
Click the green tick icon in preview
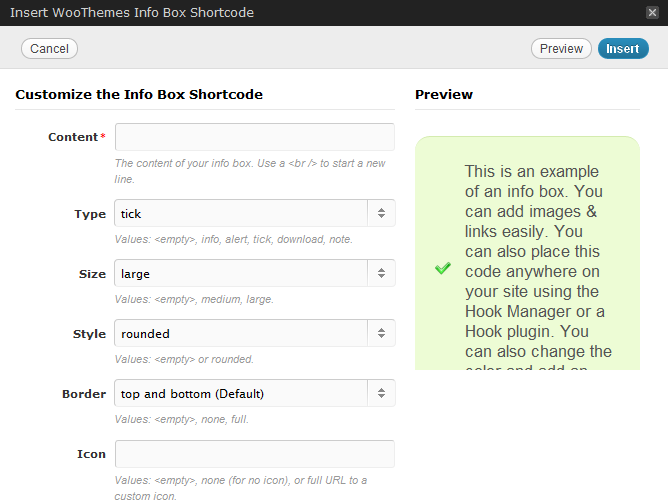pos(443,268)
